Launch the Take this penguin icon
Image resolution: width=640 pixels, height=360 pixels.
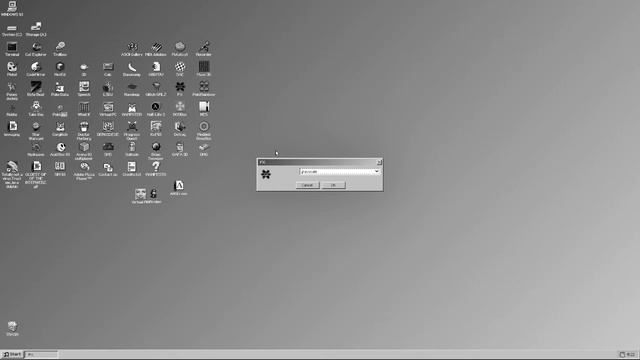(36, 109)
